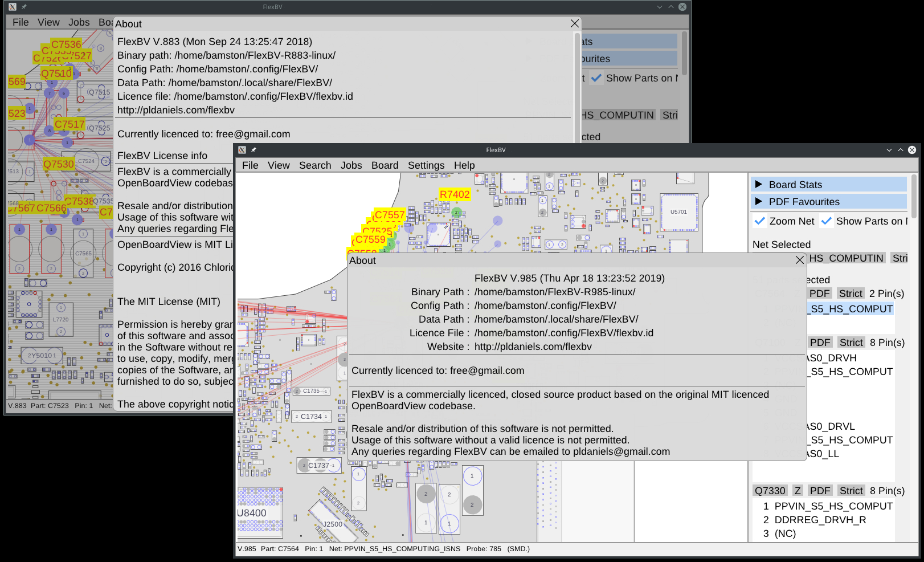
Task: Click the pin icon in front FlexBV title bar
Action: (254, 150)
